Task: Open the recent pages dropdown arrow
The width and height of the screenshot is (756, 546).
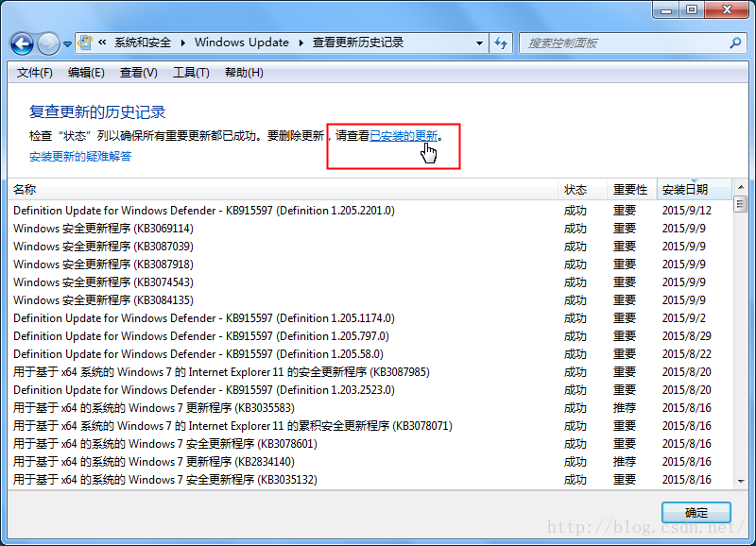Action: point(67,43)
